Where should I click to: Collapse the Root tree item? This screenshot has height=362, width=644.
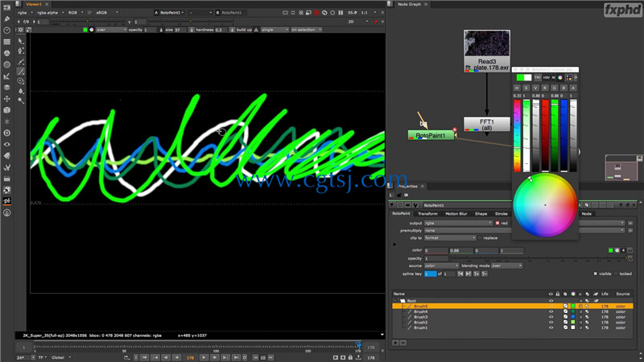pyautogui.click(x=396, y=301)
